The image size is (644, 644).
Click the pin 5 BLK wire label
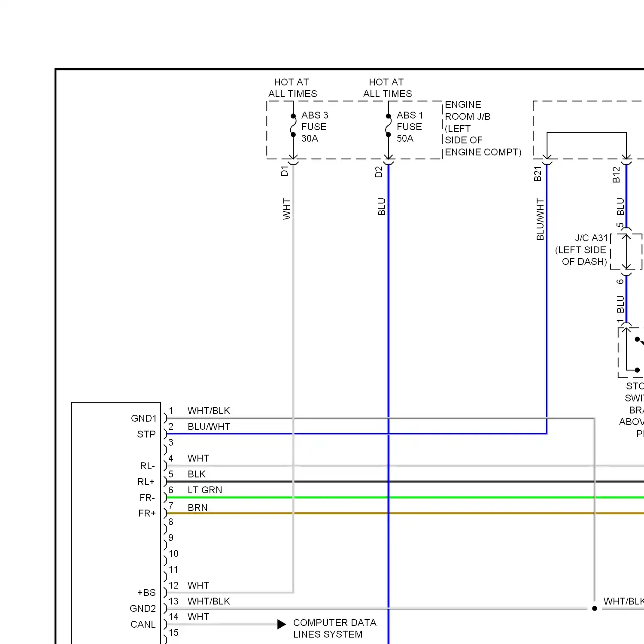coord(197,474)
